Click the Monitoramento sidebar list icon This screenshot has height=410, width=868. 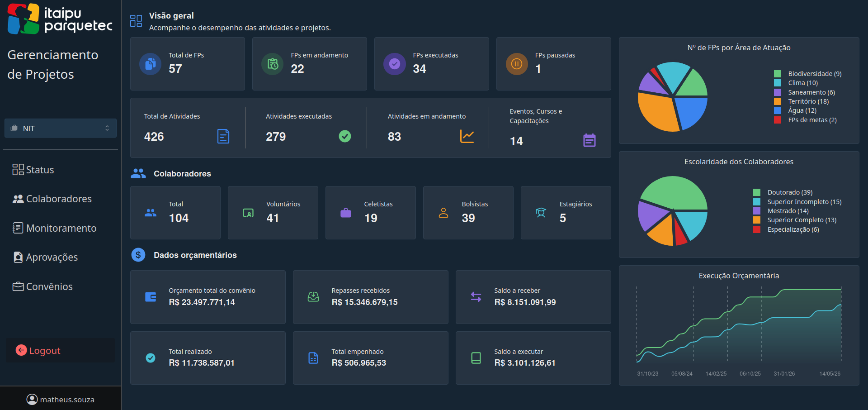[x=18, y=228]
